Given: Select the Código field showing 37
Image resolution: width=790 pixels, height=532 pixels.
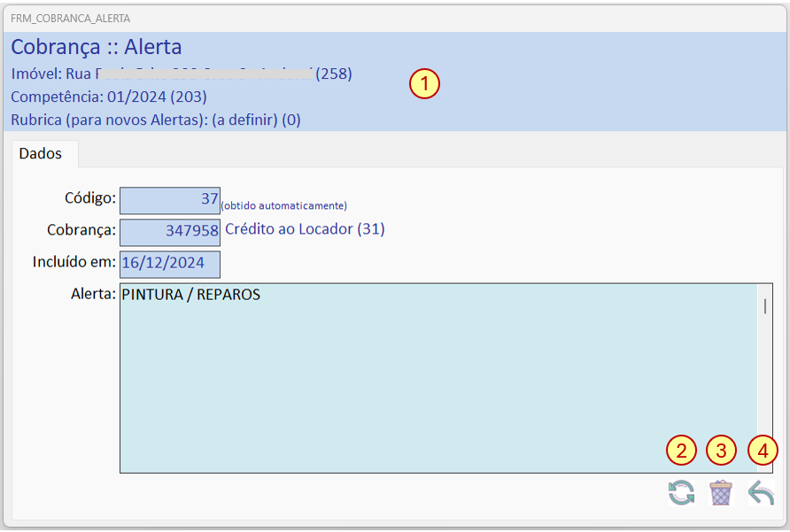Looking at the screenshot, I should [170, 201].
